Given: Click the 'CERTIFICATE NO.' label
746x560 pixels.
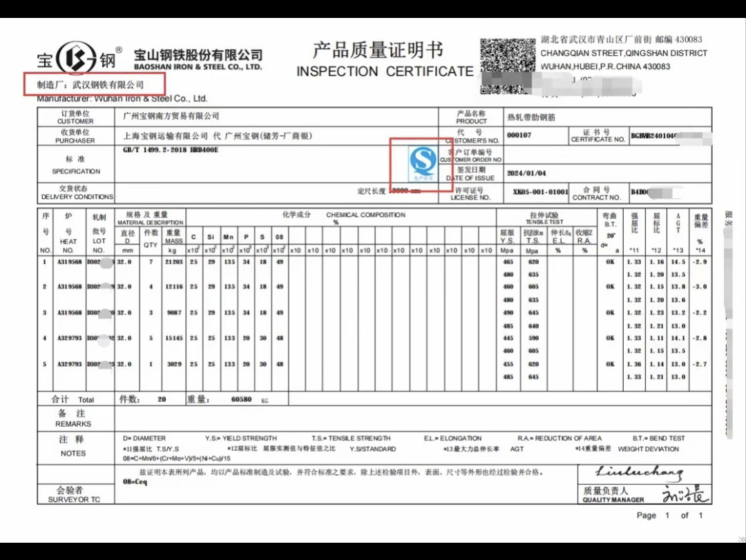Looking at the screenshot, I should point(598,139).
